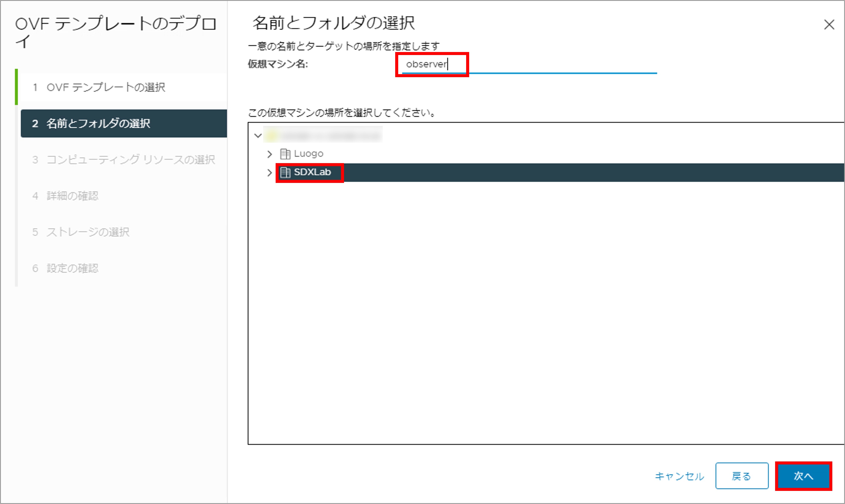Close the OVF deploy dialog
The width and height of the screenshot is (845, 504).
pyautogui.click(x=829, y=25)
